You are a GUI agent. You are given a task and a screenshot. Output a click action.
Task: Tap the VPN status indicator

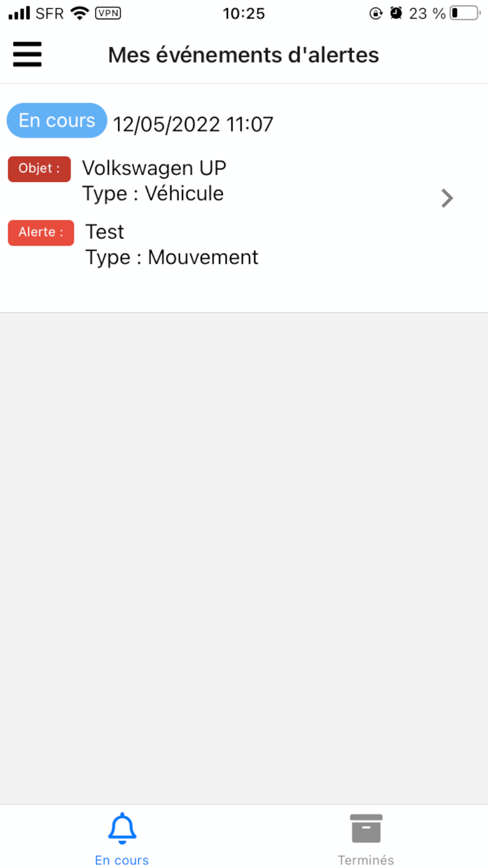108,13
